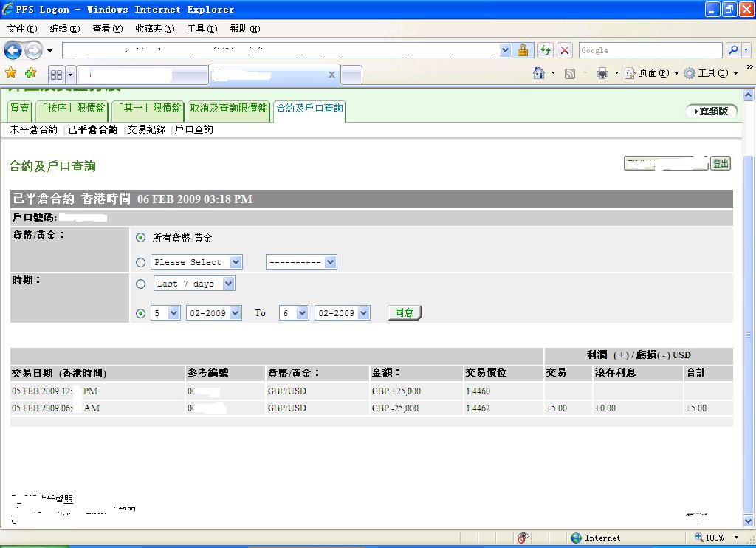Click the Refresh page icon

(545, 50)
